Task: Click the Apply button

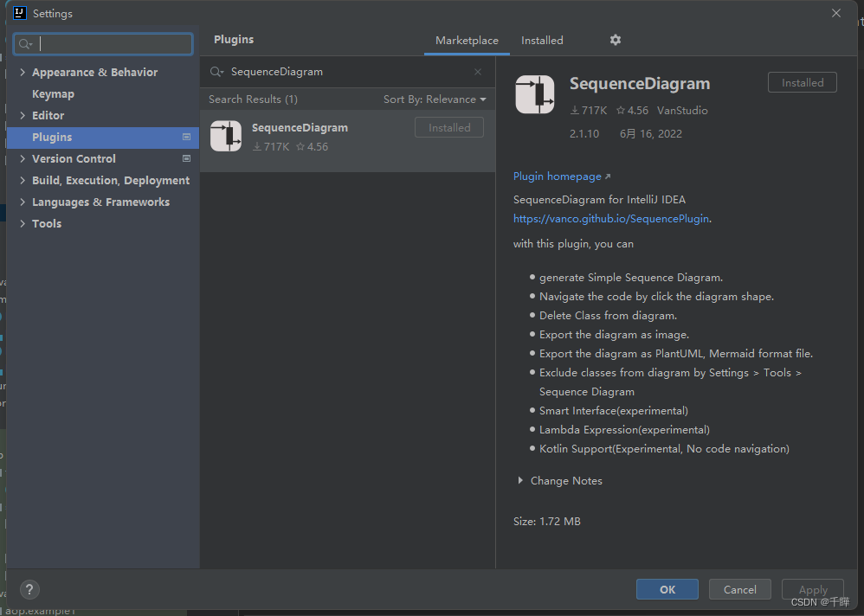Action: 813,589
